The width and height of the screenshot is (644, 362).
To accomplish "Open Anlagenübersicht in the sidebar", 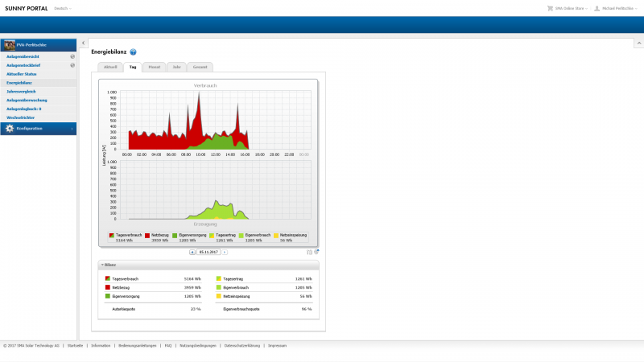I will 23,56.
